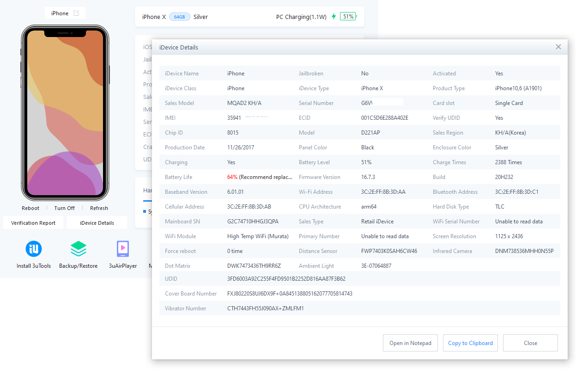Select the serial number starting with G6V

(x=367, y=103)
